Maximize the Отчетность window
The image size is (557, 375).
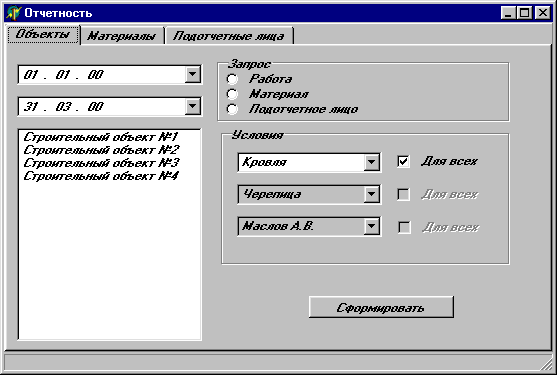pos(524,13)
